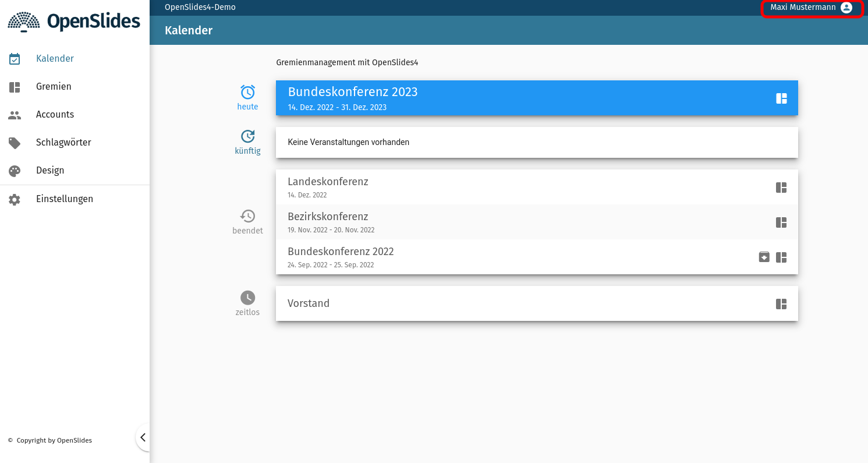The height and width of the screenshot is (463, 868).
Task: Open the Vorstand event
Action: pos(537,303)
